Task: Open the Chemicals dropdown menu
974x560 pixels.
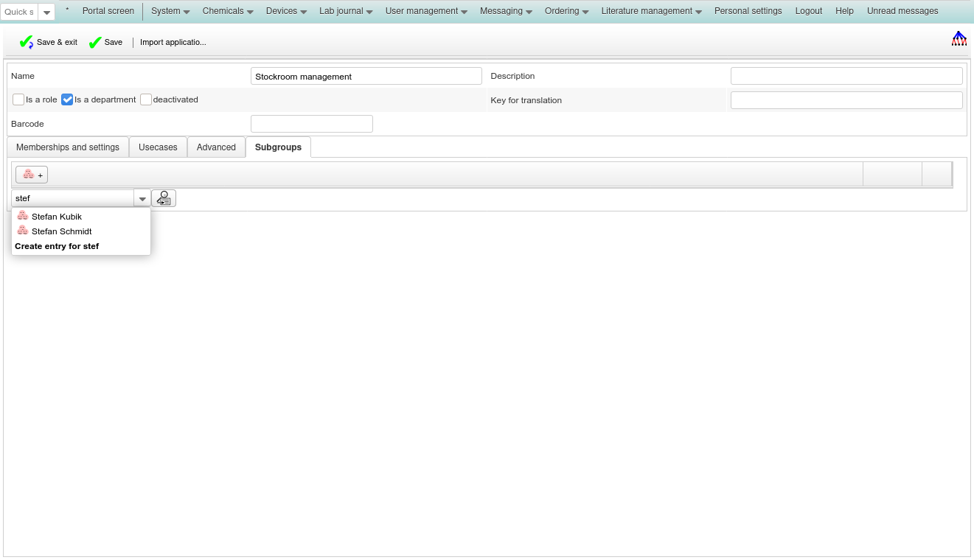Action: [228, 11]
